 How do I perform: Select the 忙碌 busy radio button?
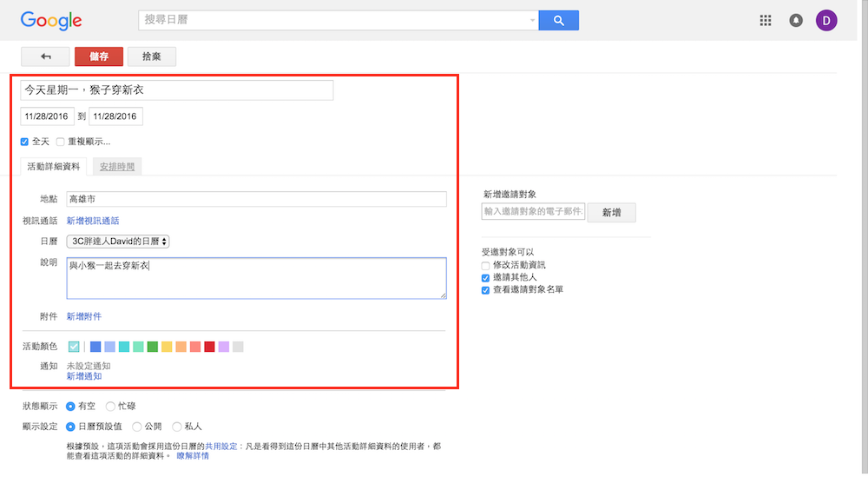[110, 407]
